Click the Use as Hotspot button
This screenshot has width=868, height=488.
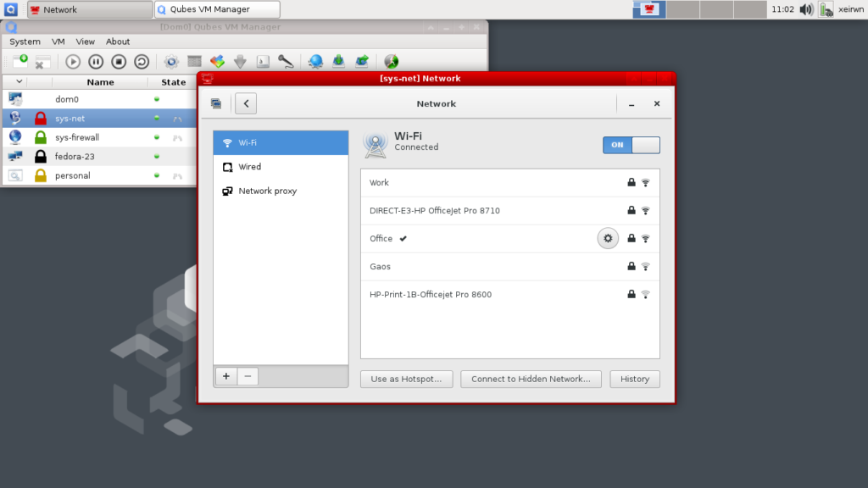[406, 379]
